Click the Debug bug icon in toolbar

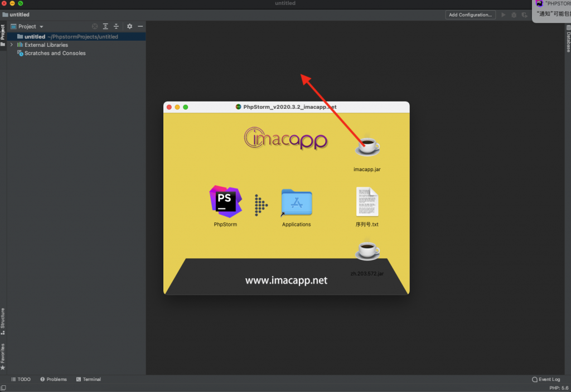514,15
